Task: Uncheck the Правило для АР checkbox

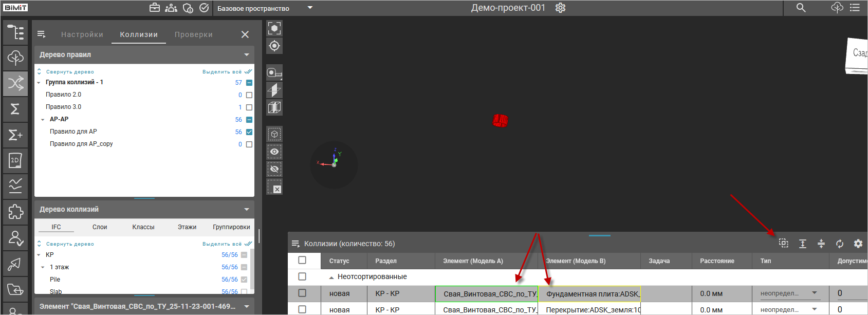Action: 249,132
